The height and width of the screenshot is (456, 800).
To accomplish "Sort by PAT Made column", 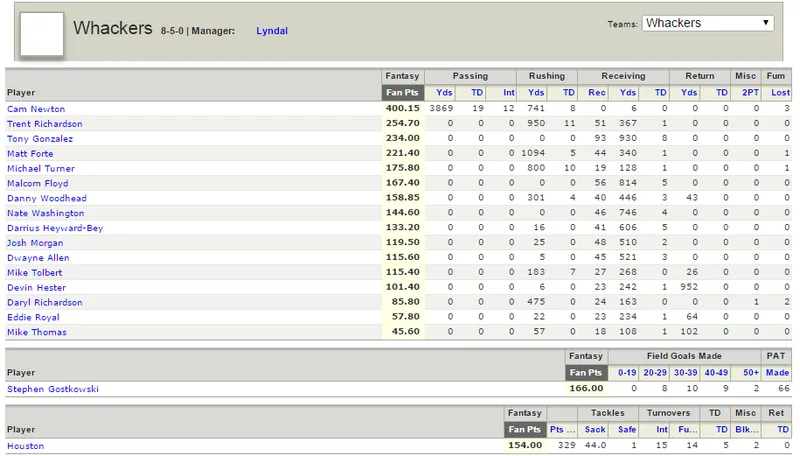I will point(778,372).
